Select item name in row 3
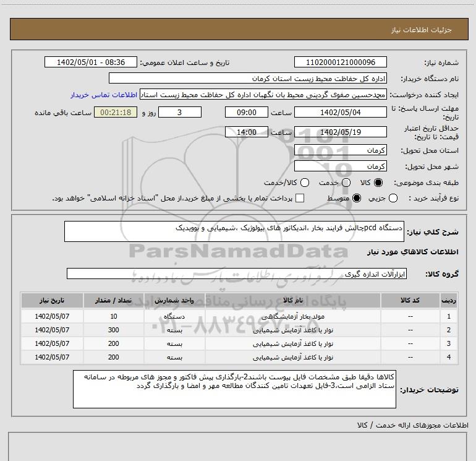This screenshot has height=461, width=476. [293, 343]
